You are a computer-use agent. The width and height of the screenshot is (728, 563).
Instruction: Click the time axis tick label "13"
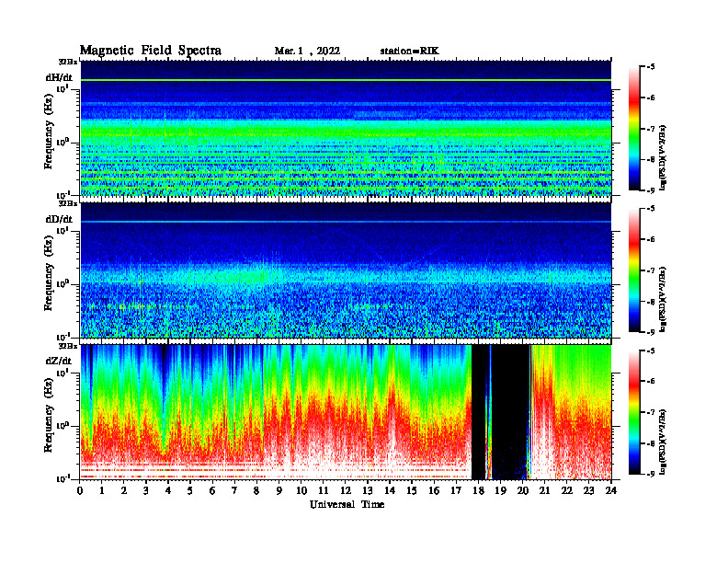point(368,490)
